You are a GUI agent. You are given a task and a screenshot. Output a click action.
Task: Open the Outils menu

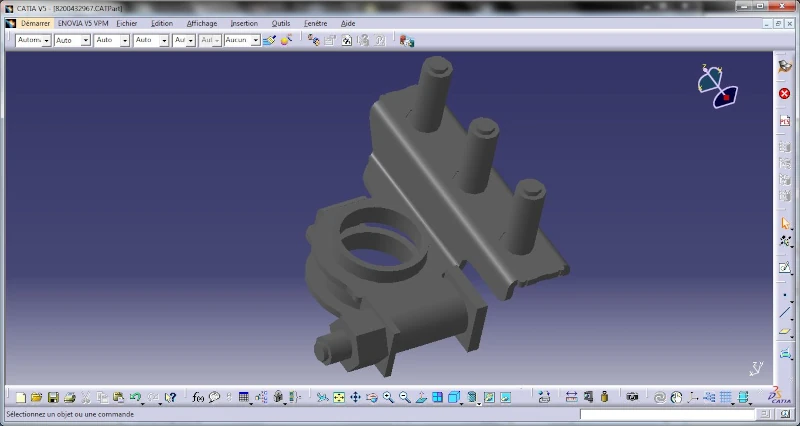click(x=281, y=23)
